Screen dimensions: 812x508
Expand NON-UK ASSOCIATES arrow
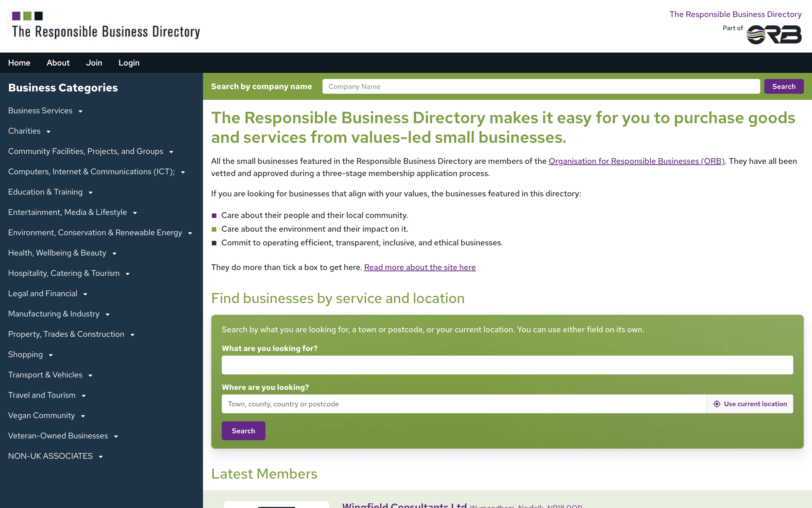tap(101, 457)
